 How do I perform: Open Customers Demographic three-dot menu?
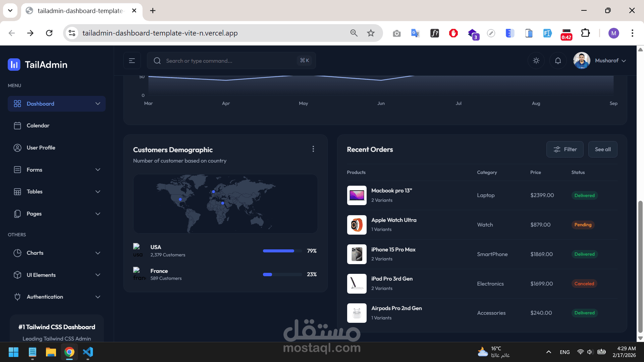click(313, 149)
